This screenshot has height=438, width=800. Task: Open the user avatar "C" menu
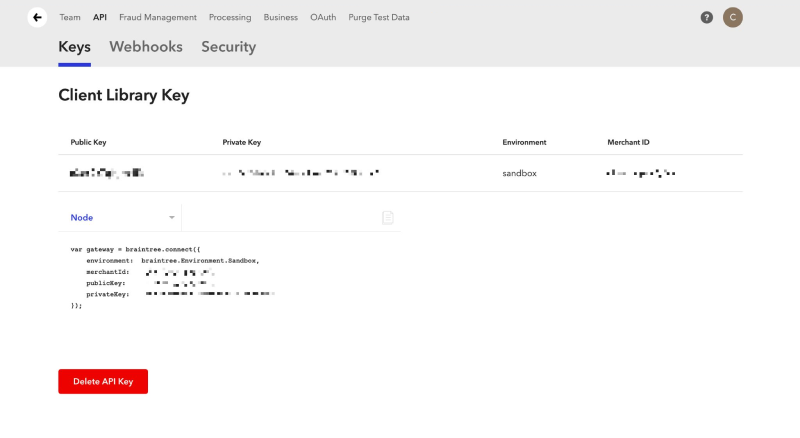733,17
